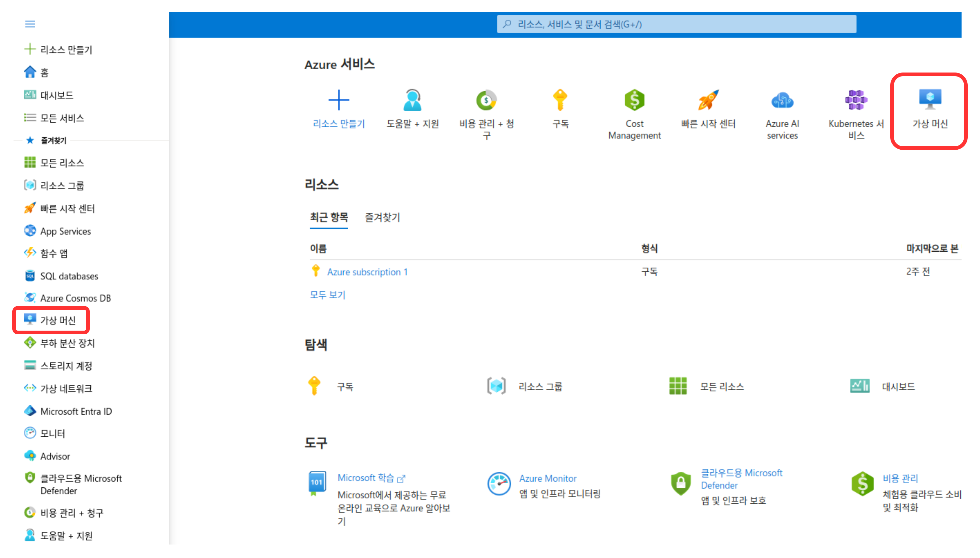This screenshot has height=558, width=980.
Task: Sort by the 형식 column header
Action: pos(650,248)
